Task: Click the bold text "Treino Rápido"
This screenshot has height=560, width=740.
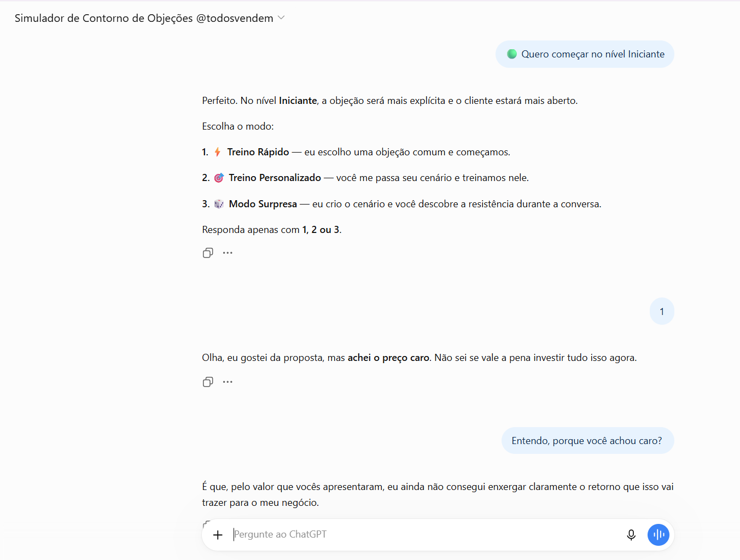Action: 258,152
